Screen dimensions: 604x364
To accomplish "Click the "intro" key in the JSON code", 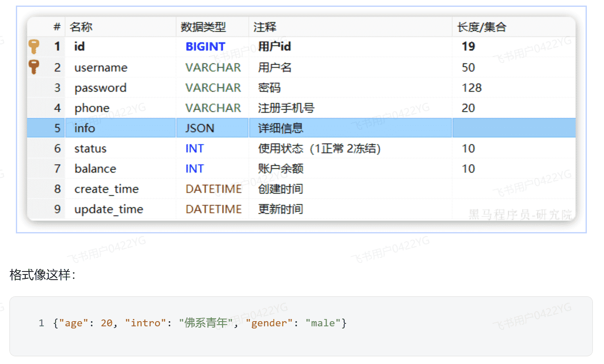I will tap(145, 323).
